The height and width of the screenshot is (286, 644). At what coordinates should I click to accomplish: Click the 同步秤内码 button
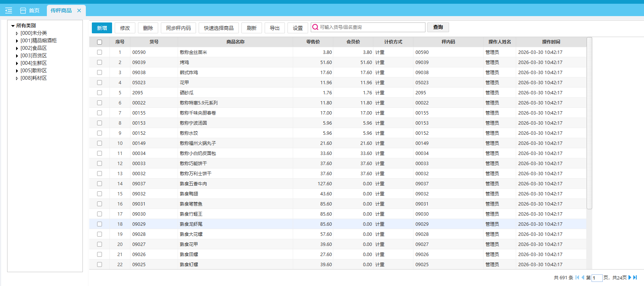click(178, 28)
